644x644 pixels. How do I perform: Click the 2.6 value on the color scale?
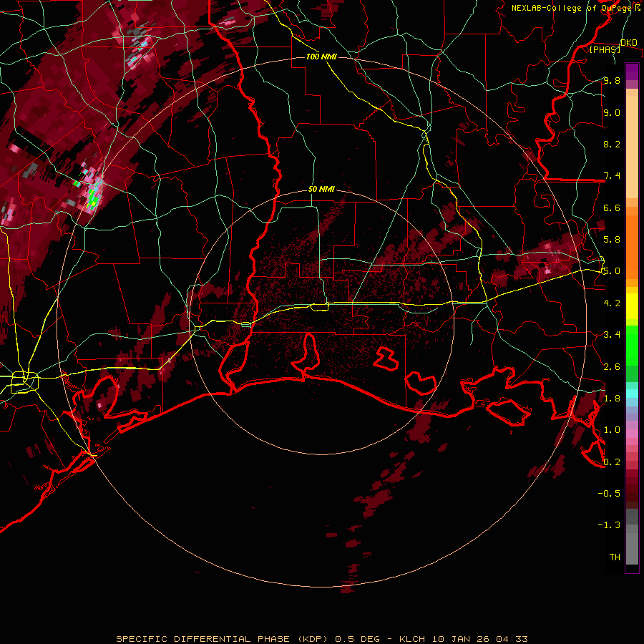[612, 367]
